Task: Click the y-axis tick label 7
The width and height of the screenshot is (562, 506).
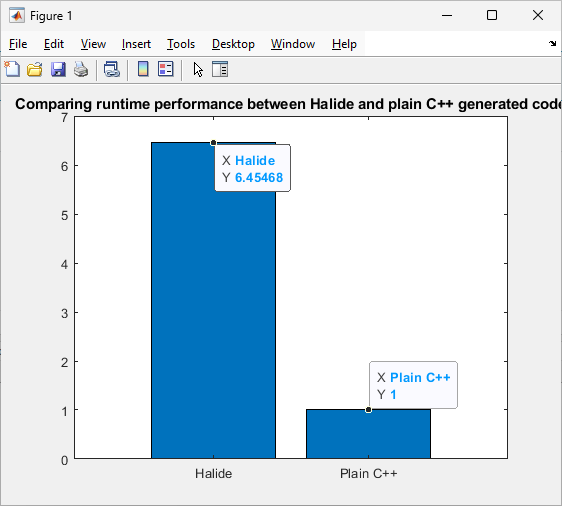Action: (x=65, y=118)
